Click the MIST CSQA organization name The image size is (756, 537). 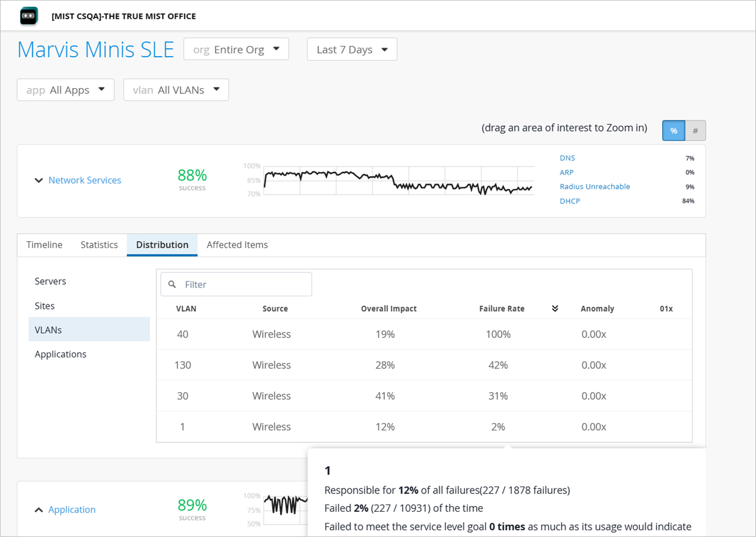pos(124,16)
